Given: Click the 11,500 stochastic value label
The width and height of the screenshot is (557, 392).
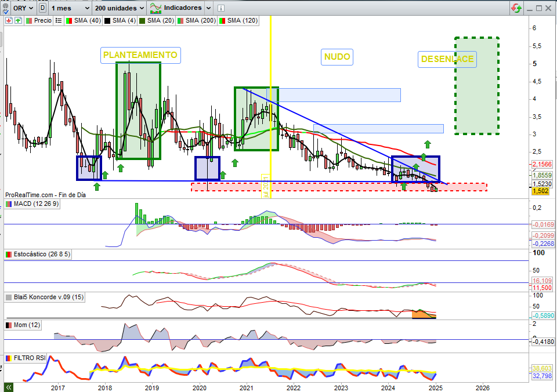Looking at the screenshot, I should click(x=542, y=288).
